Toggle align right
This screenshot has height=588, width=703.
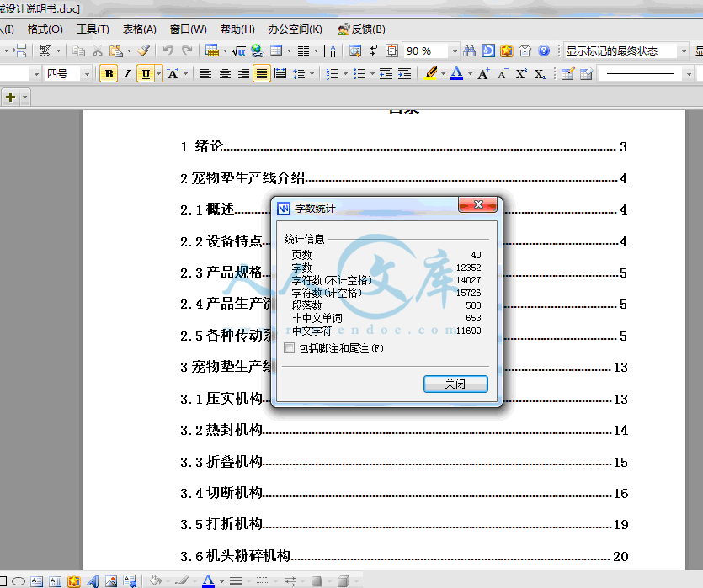[x=243, y=74]
